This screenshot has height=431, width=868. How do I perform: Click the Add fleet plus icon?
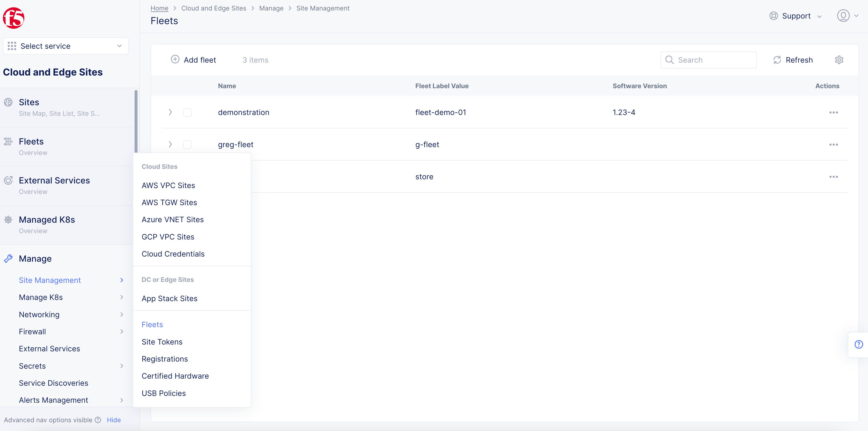tap(175, 60)
